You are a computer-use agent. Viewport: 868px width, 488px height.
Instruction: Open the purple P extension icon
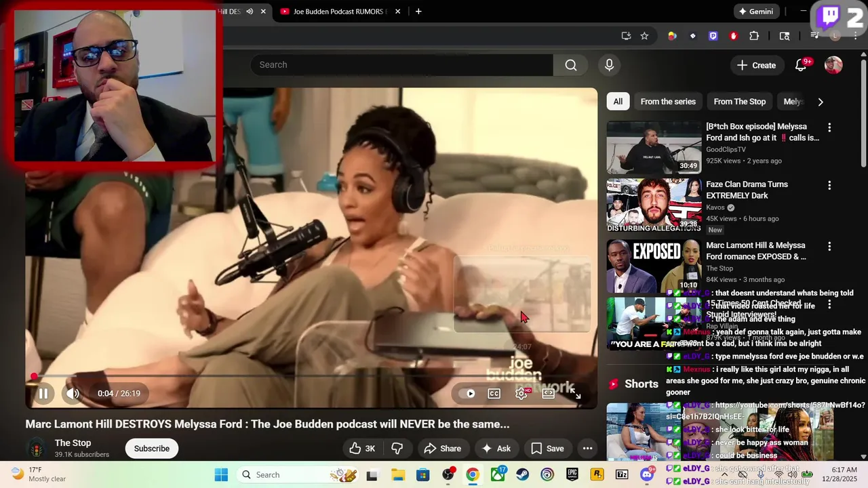click(713, 36)
